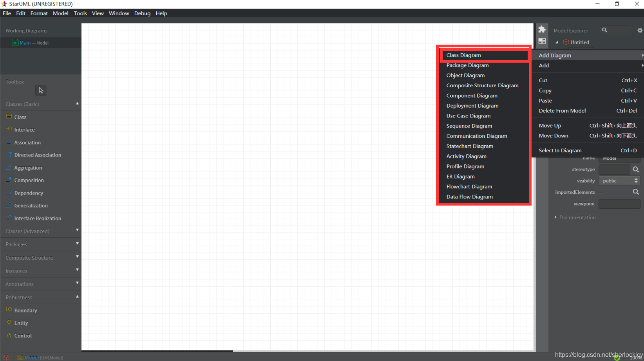Open the visibility dropdown
Screen dimensions: 644x361
pos(619,181)
